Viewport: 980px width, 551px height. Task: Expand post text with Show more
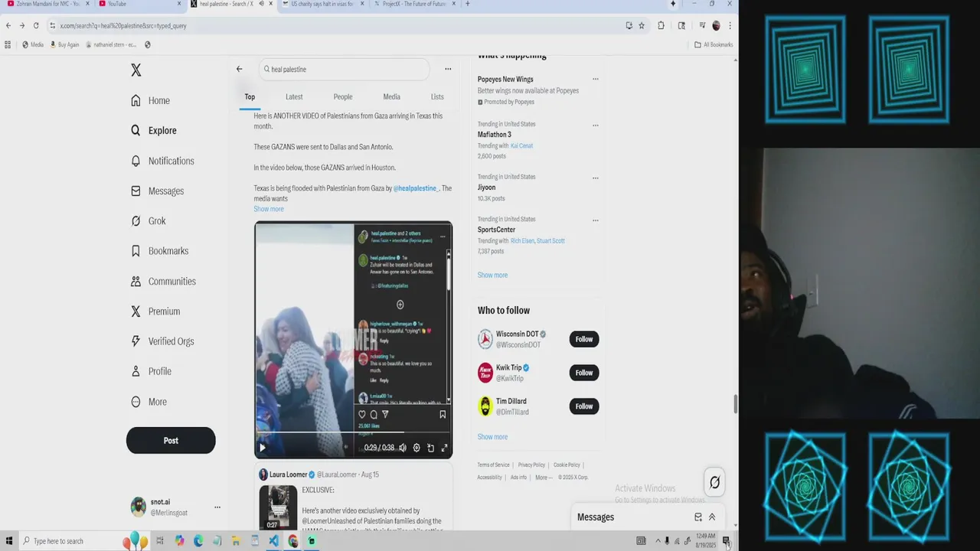[x=269, y=209]
